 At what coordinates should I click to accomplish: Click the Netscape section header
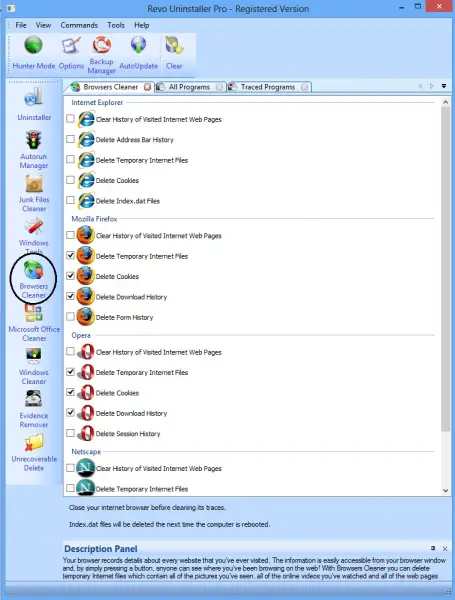click(x=86, y=452)
